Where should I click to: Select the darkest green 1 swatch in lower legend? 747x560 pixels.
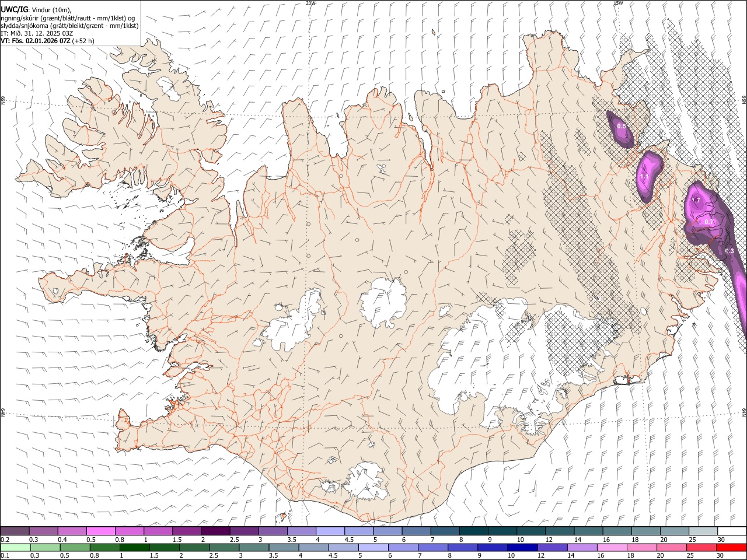point(134,547)
